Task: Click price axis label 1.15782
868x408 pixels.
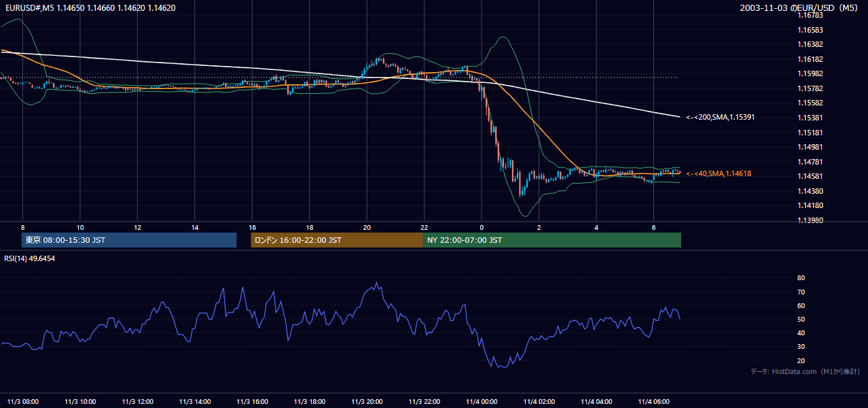Action: pyautogui.click(x=810, y=88)
